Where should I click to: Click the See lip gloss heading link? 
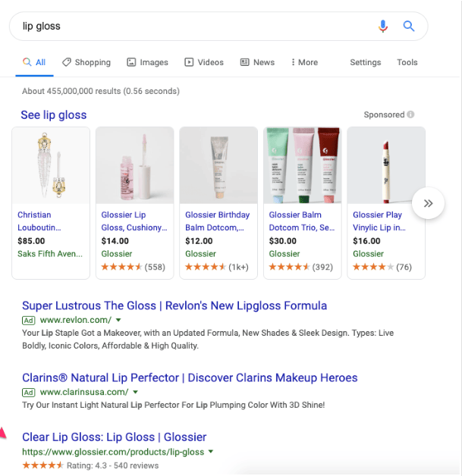pyautogui.click(x=54, y=115)
